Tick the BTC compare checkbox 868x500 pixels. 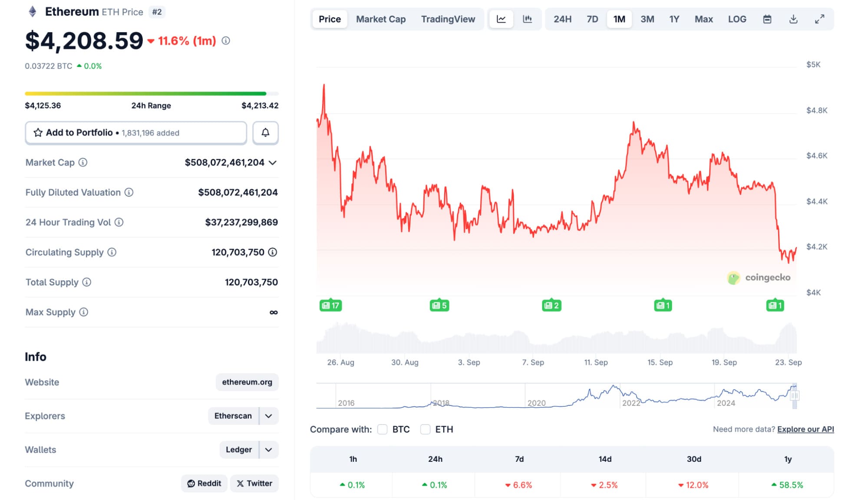pyautogui.click(x=382, y=429)
